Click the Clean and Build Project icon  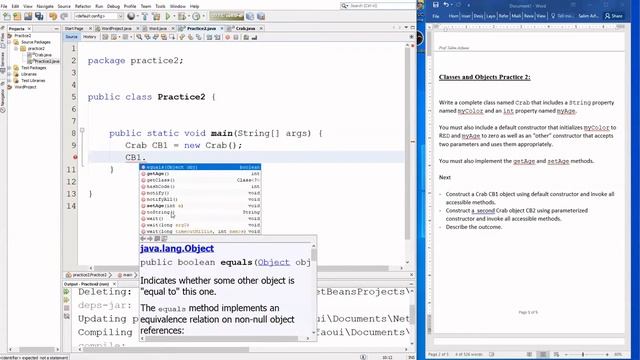156,16
